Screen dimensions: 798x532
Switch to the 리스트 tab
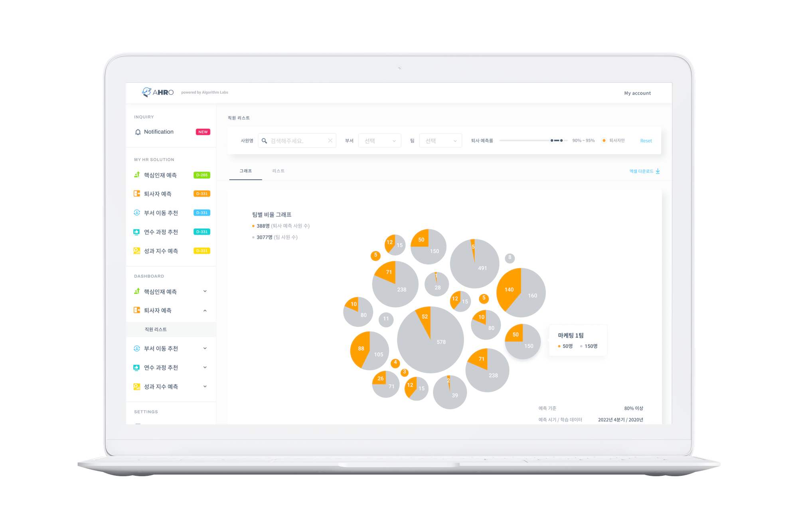[x=279, y=171]
